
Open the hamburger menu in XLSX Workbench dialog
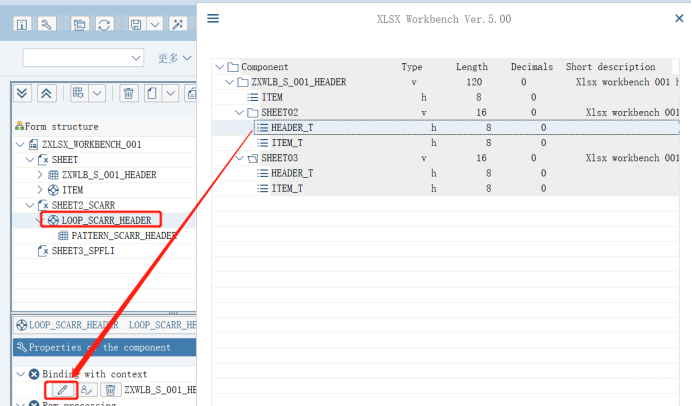213,18
